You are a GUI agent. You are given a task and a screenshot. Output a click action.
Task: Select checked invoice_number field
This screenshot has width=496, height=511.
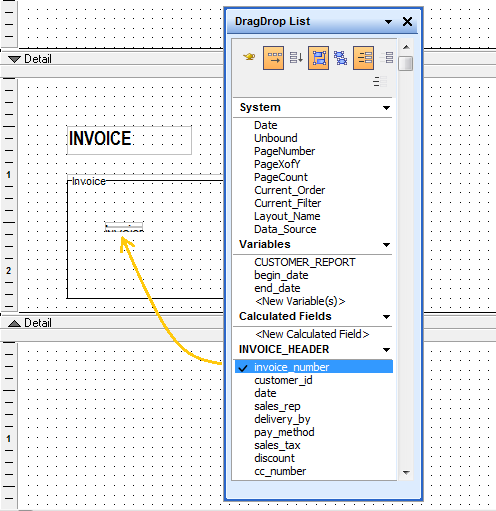click(314, 367)
